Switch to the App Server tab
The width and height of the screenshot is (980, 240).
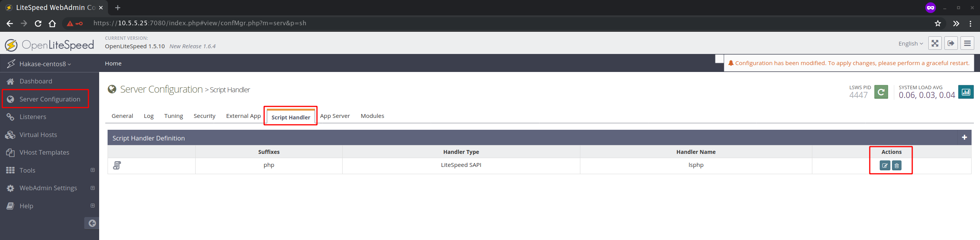click(335, 116)
